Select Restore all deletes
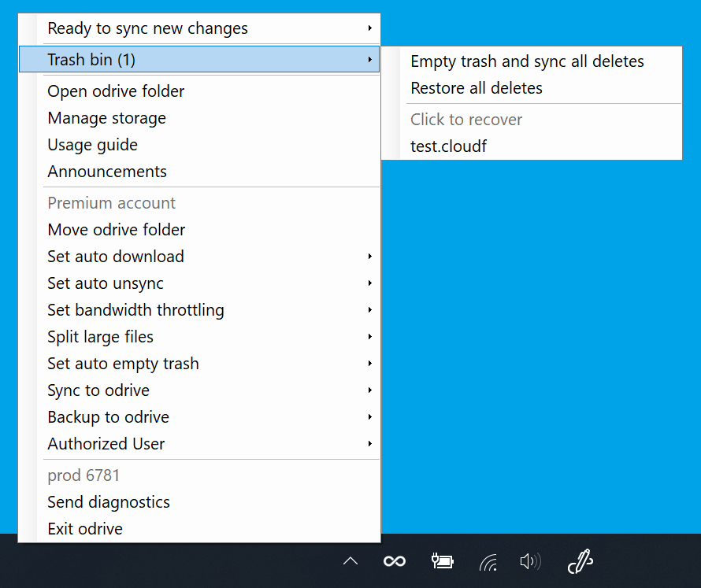Screen dimensions: 701x588 click(532, 88)
